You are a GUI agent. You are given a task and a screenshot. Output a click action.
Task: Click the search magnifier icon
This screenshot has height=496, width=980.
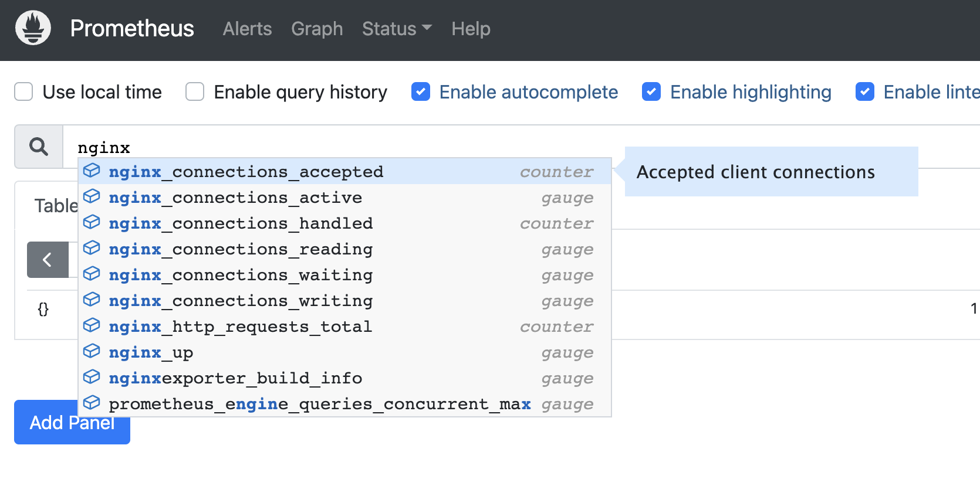(x=39, y=147)
